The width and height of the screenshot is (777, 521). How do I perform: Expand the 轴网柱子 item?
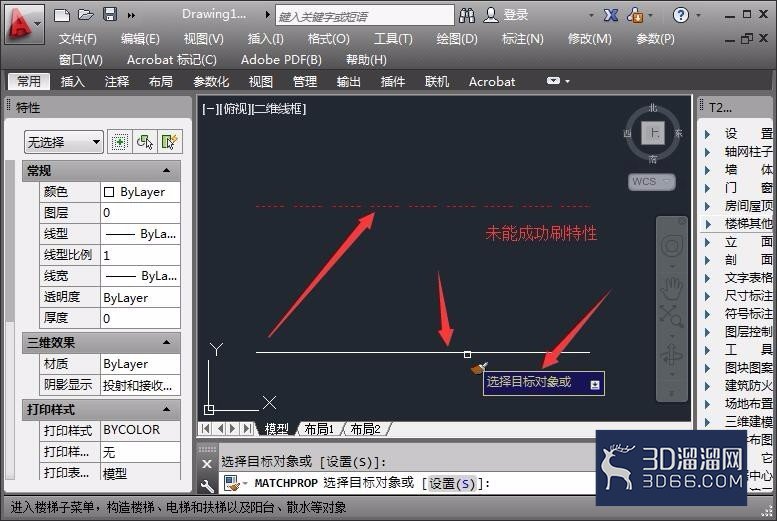point(708,152)
